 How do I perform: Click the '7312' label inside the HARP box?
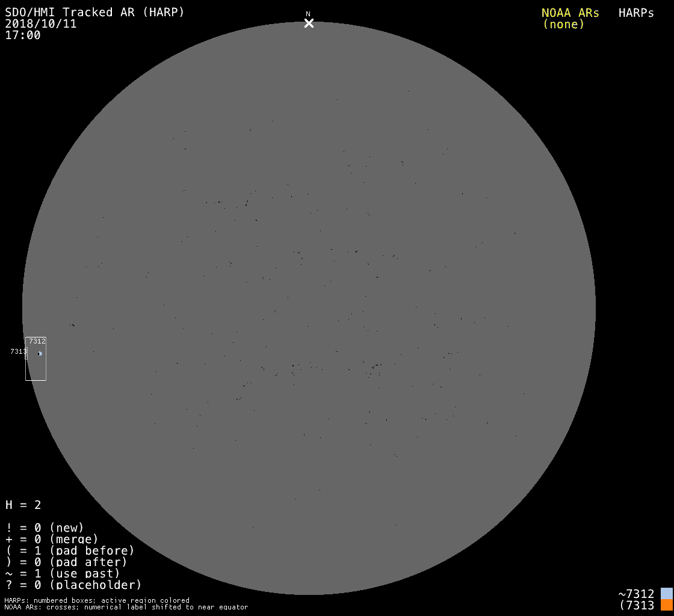click(37, 341)
